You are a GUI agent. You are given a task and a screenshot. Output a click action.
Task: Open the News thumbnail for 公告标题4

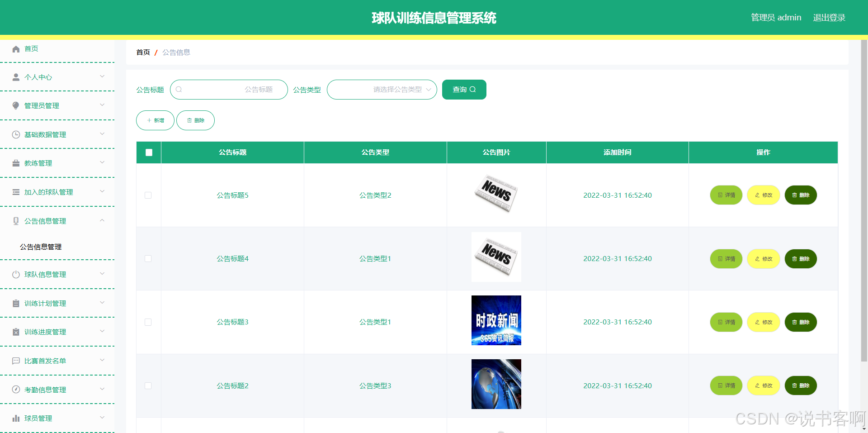coord(496,257)
